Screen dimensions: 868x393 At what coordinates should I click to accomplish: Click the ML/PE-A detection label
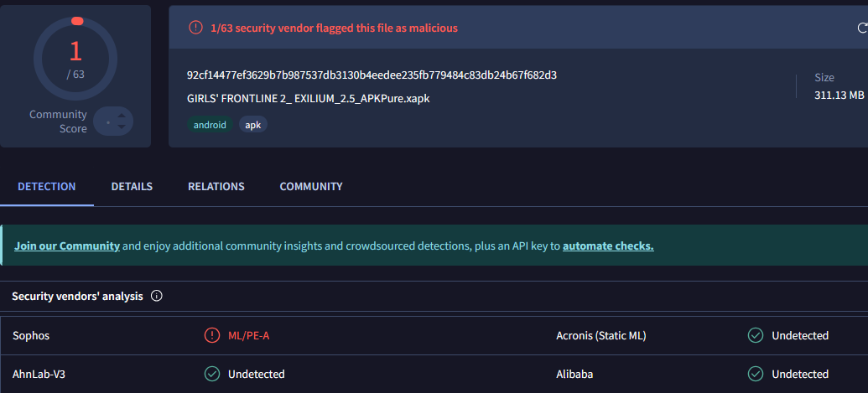(249, 336)
